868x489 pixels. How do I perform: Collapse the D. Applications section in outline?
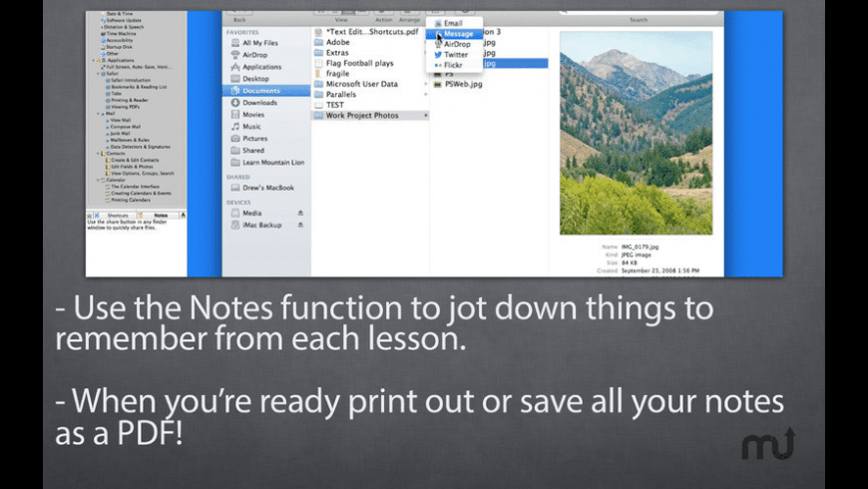tap(93, 60)
